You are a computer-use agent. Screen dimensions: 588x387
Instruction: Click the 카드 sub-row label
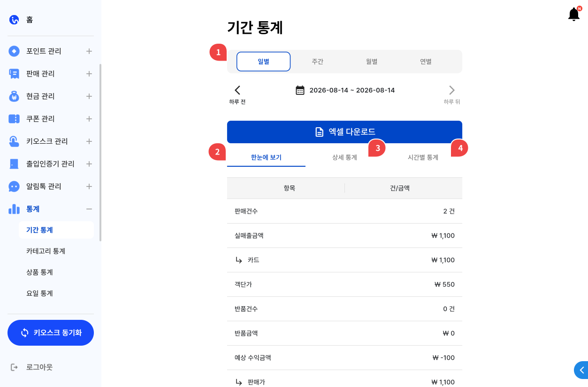pos(253,260)
